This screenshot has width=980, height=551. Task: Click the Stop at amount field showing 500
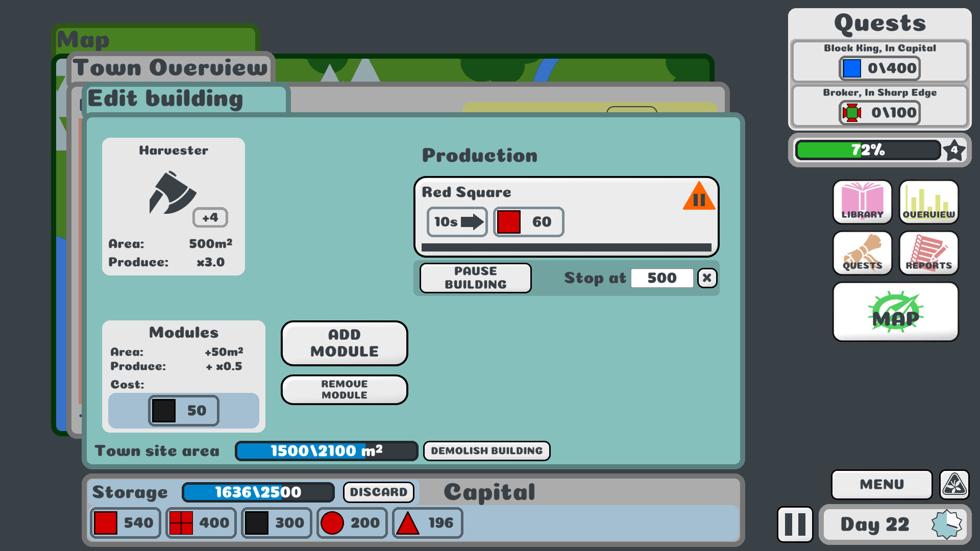661,278
